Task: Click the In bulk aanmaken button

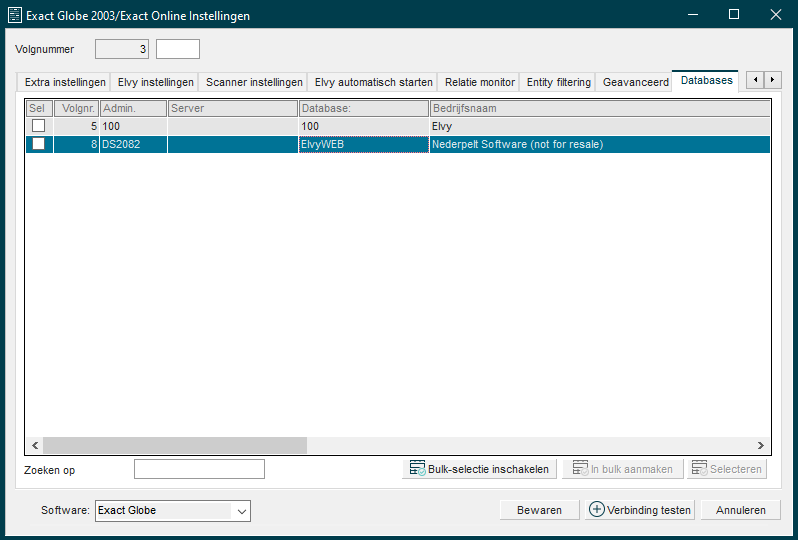Action: pyautogui.click(x=622, y=469)
